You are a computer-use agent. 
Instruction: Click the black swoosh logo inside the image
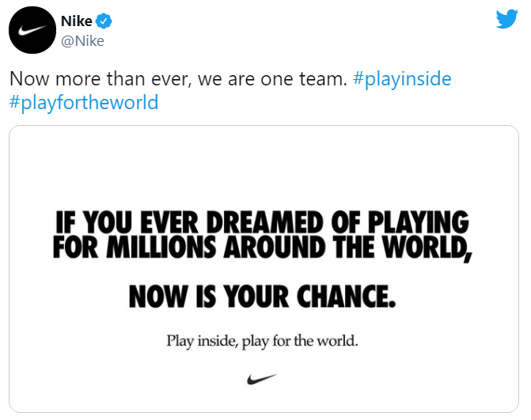[x=262, y=379]
